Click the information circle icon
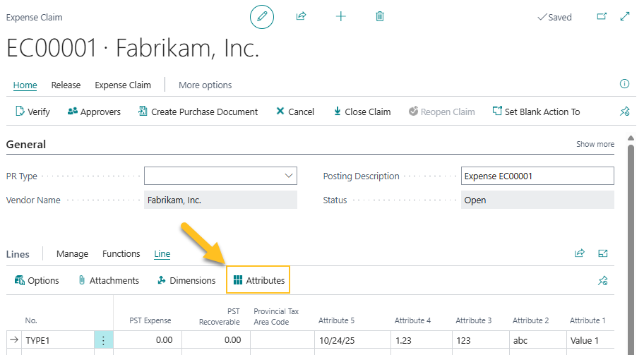 624,84
